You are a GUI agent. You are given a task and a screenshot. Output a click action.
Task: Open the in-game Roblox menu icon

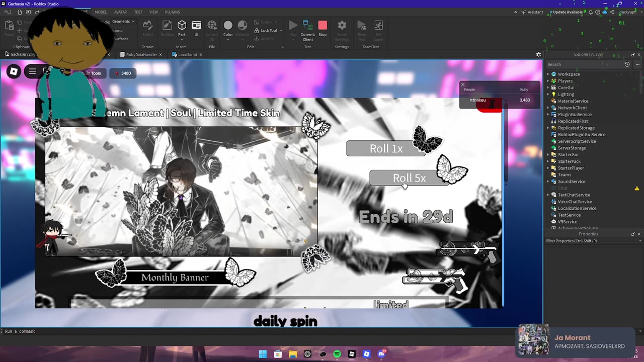tap(14, 72)
